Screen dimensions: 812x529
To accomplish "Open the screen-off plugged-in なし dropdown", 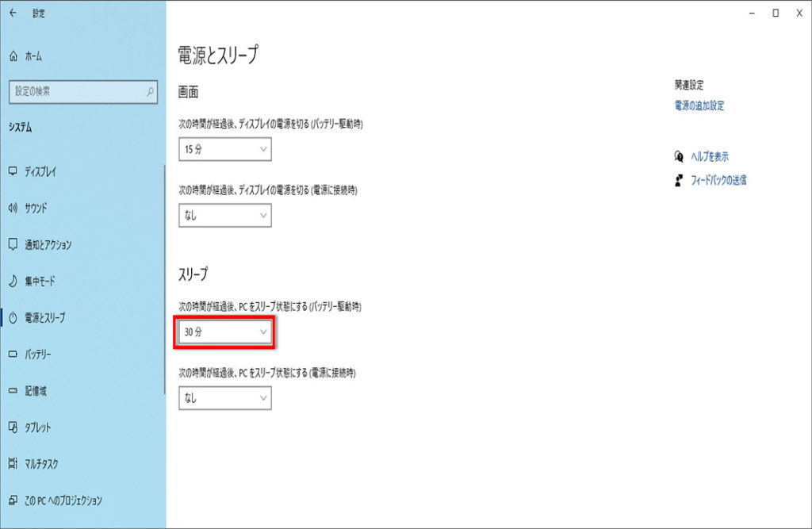I will coord(225,215).
